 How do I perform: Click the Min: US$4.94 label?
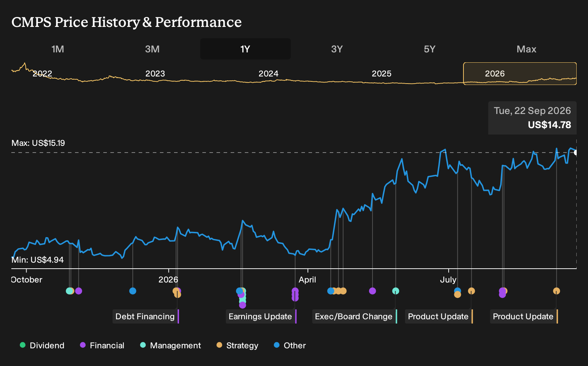point(38,260)
